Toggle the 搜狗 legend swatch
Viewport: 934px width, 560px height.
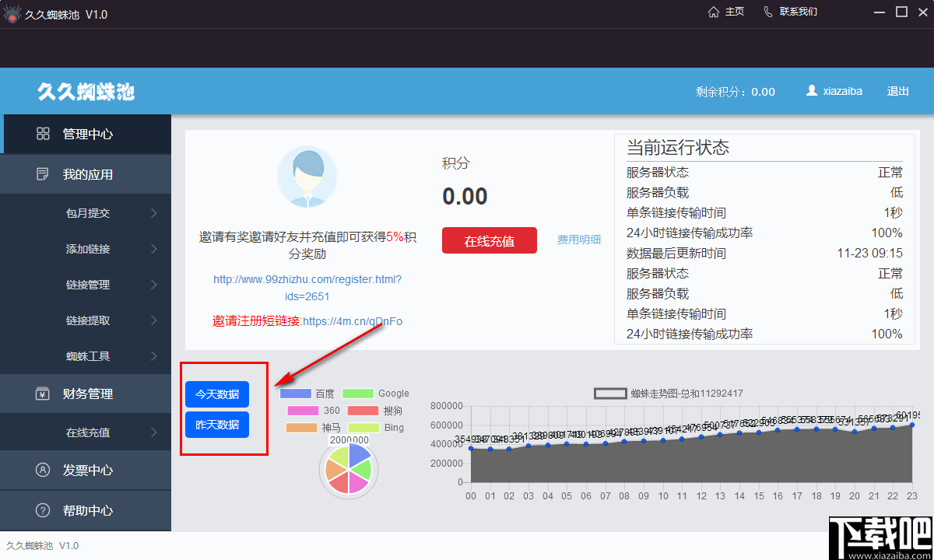click(x=363, y=411)
